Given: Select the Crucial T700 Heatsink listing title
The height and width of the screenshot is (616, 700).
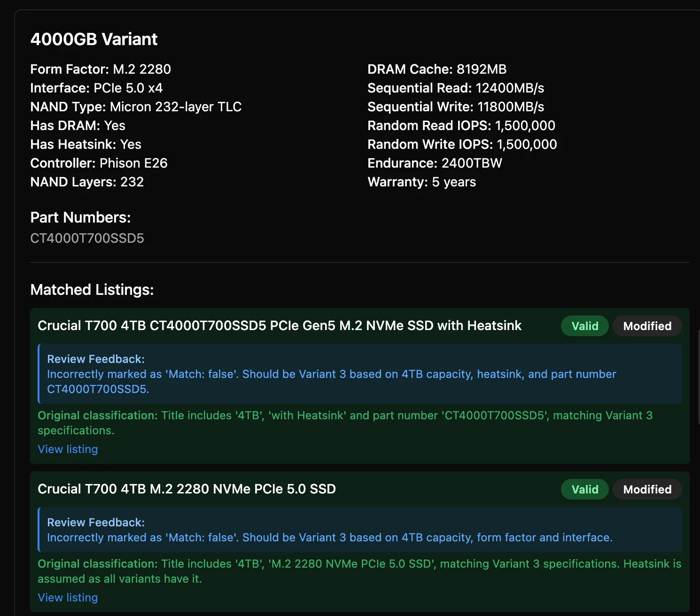Looking at the screenshot, I should (280, 326).
